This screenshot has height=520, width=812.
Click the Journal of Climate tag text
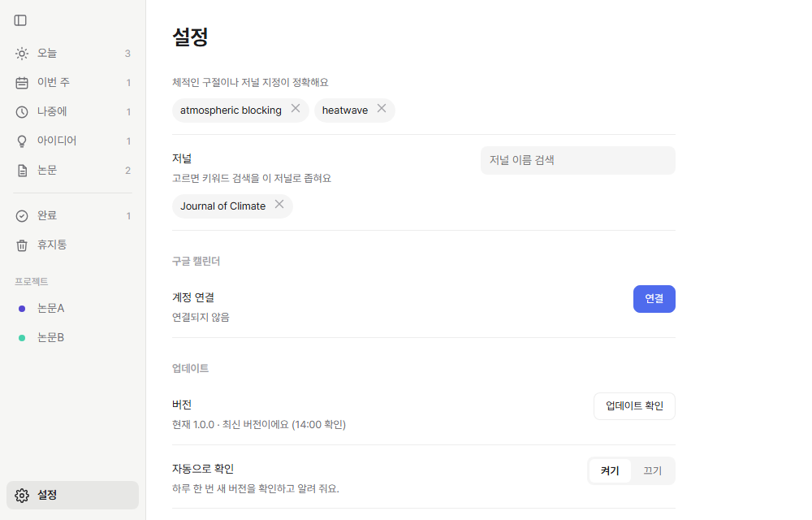point(222,206)
